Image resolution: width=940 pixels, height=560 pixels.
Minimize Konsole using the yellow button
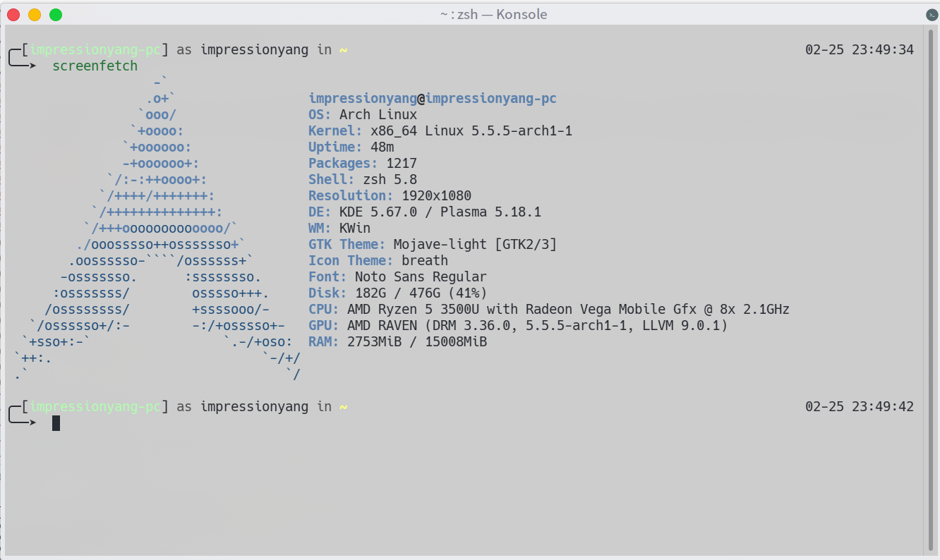point(35,14)
